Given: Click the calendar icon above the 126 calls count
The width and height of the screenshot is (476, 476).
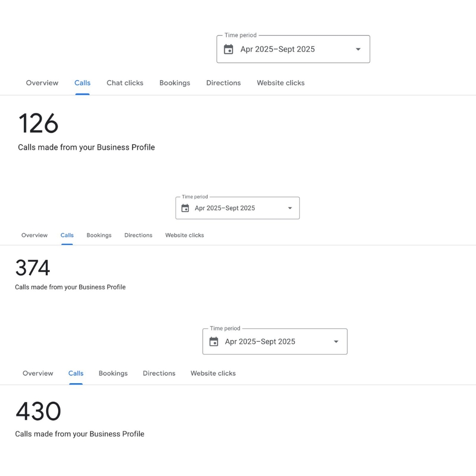Looking at the screenshot, I should tap(228, 50).
